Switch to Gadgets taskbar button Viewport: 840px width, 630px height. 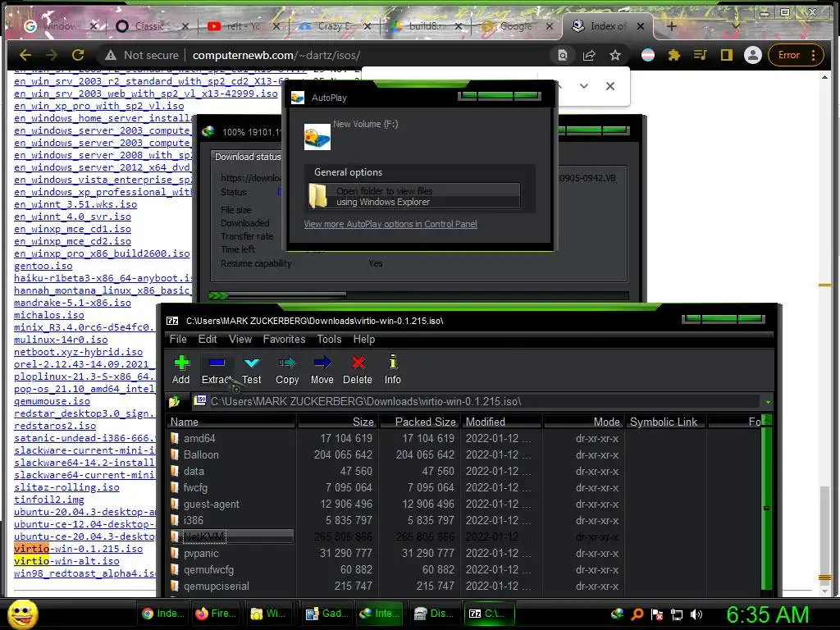tap(326, 614)
